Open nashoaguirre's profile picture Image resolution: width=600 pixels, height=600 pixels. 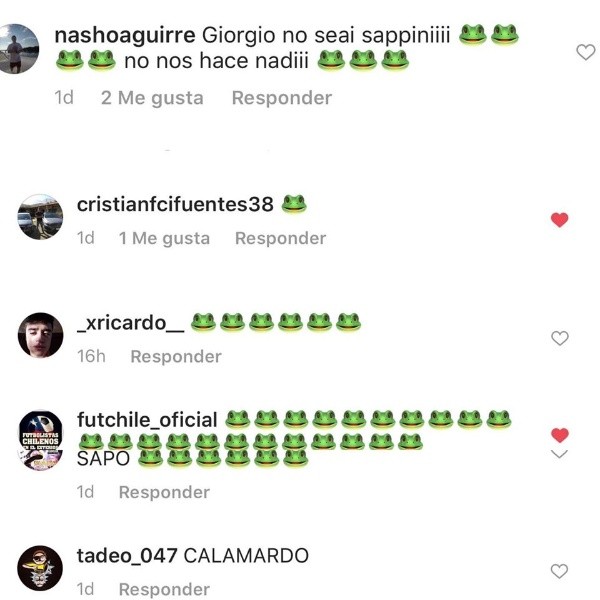point(17,49)
